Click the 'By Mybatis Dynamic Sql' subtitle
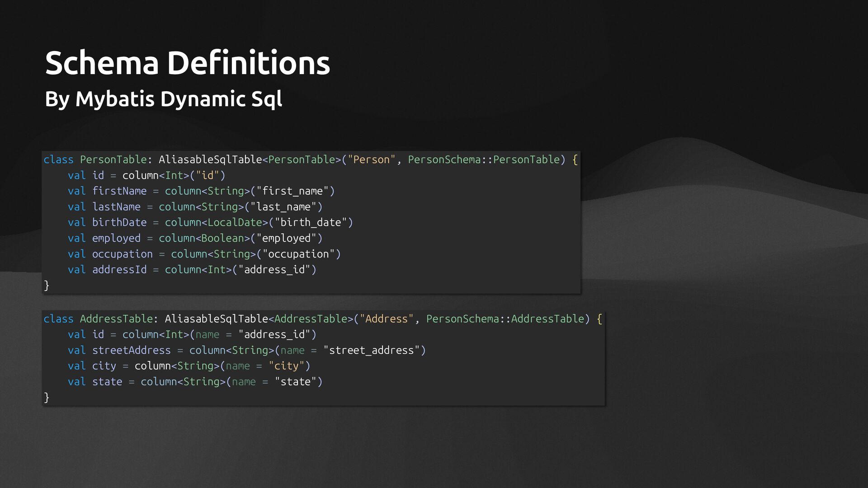The width and height of the screenshot is (868, 488). 163,99
